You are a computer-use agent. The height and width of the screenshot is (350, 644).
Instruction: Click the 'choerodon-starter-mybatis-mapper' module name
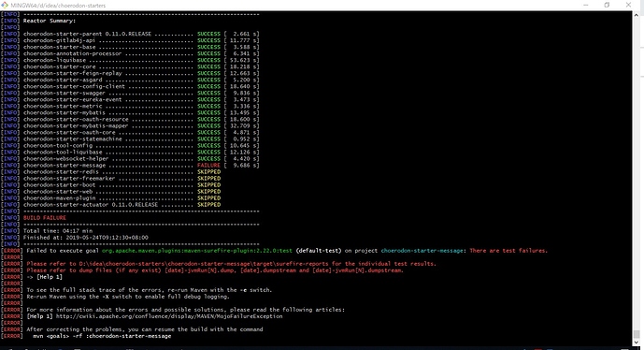(x=76, y=125)
